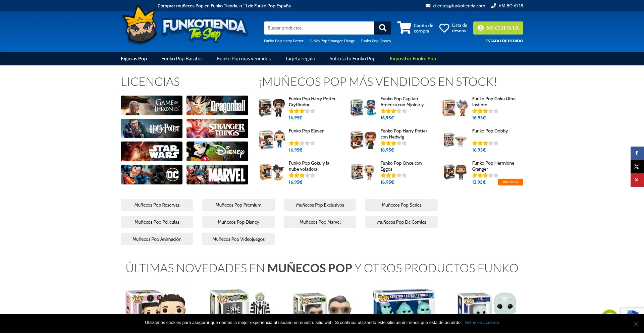Click the magnifier search button
Screen dimensions: 644x333
pos(383,28)
